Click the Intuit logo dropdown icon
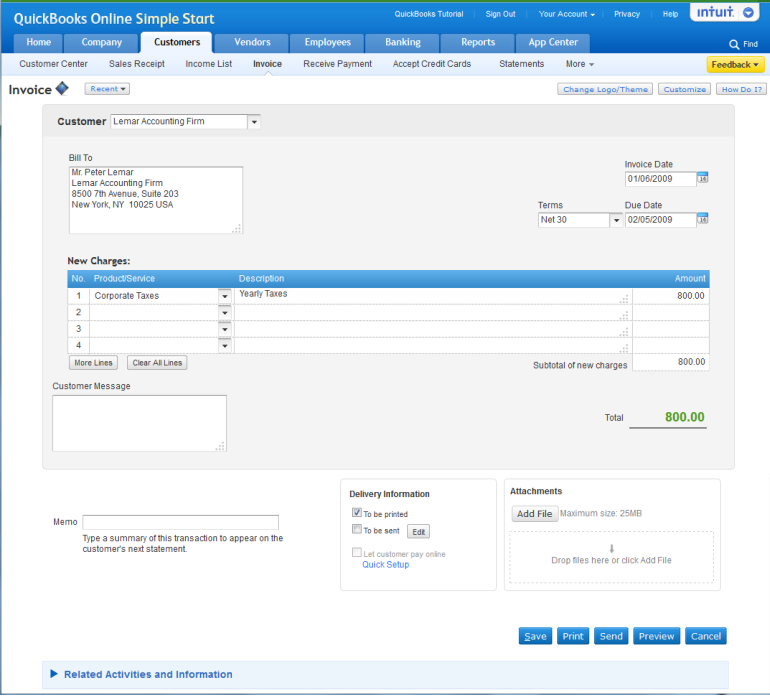This screenshot has width=770, height=697. [x=748, y=12]
